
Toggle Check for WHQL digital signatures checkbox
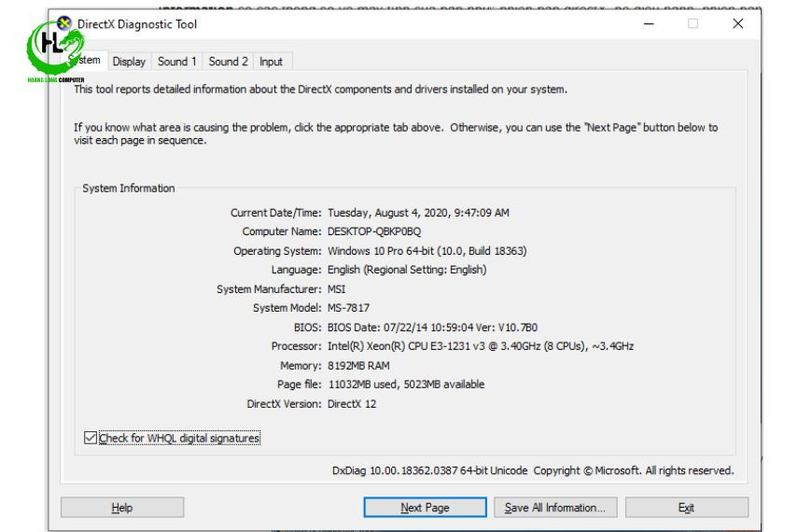click(x=91, y=438)
